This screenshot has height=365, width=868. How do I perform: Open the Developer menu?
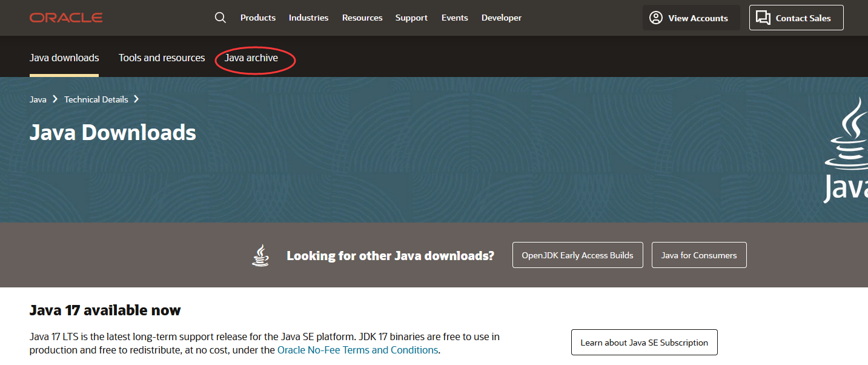click(502, 18)
